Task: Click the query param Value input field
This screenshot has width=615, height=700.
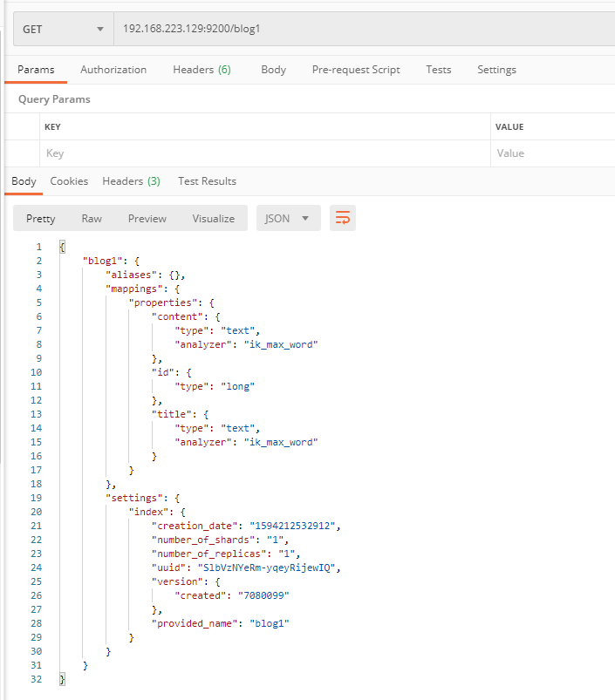Action: click(553, 153)
